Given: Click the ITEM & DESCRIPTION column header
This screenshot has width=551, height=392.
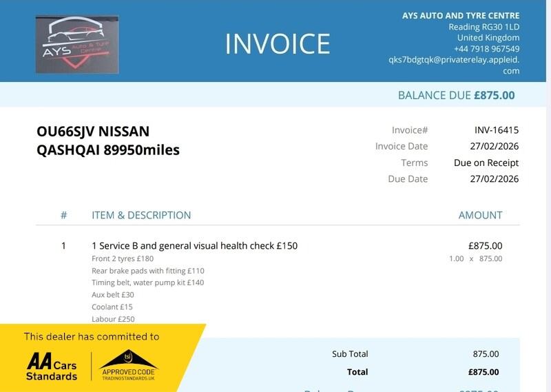Looking at the screenshot, I should (x=141, y=215).
